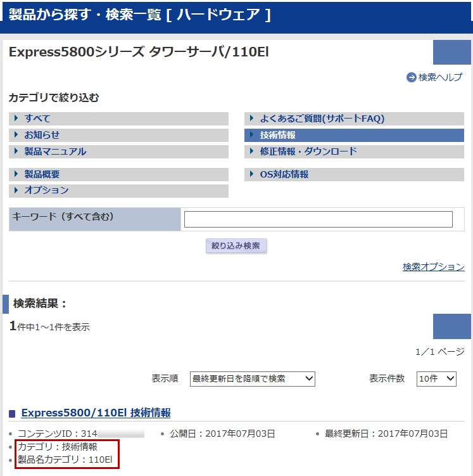This screenshot has width=473, height=476.
Task: Select the オプション category filter
Action: pyautogui.click(x=118, y=191)
